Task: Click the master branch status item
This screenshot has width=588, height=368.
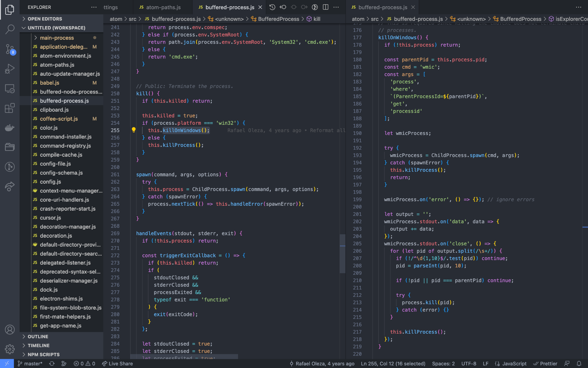Action: [x=30, y=364]
